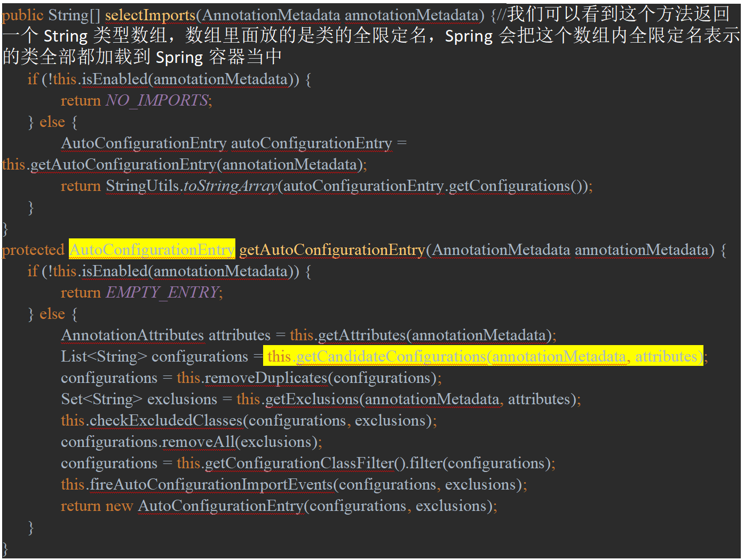Viewport: 744px width, 560px height.
Task: Click the EMPTY_ENTRY constant
Action: pyautogui.click(x=162, y=292)
